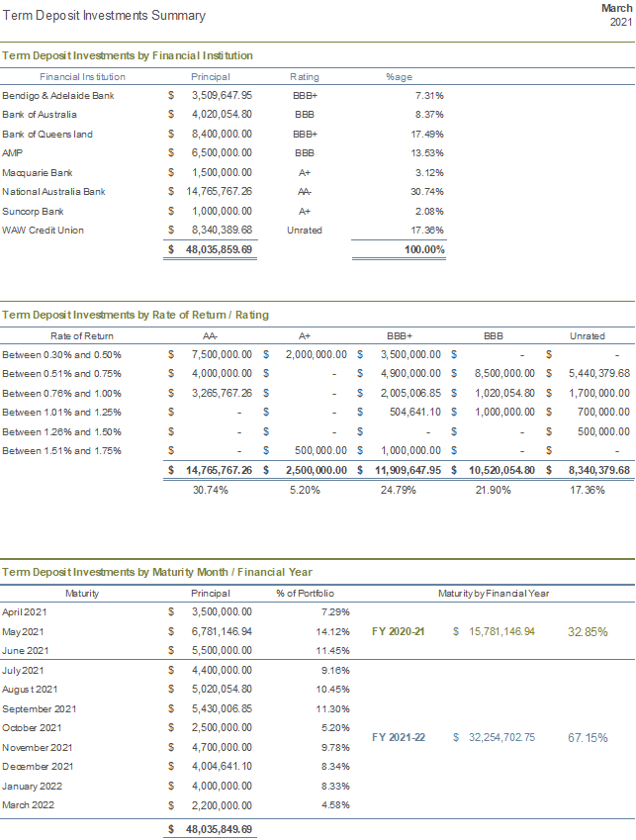Viewport: 636px width, 840px height.
Task: Select 'Macquarie Bank' in the institution list
Action: (x=37, y=172)
